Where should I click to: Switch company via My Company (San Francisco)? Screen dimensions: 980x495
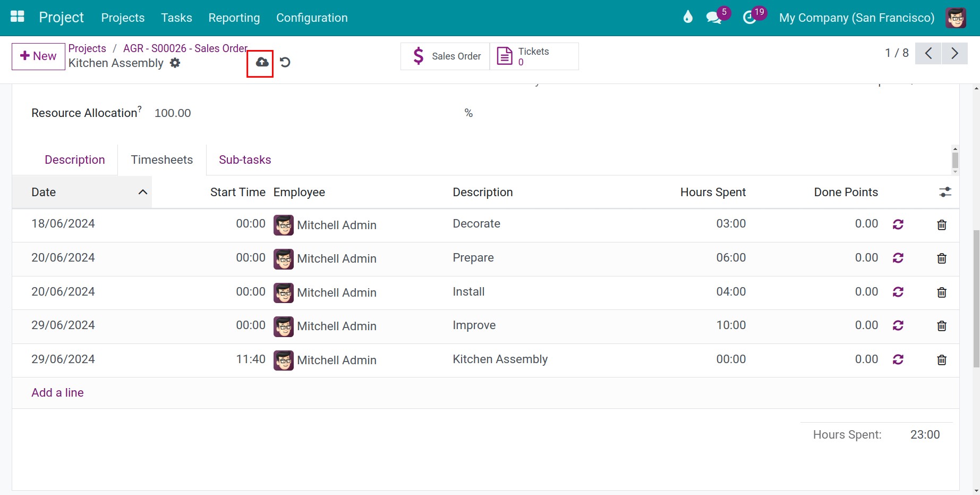[x=857, y=18]
